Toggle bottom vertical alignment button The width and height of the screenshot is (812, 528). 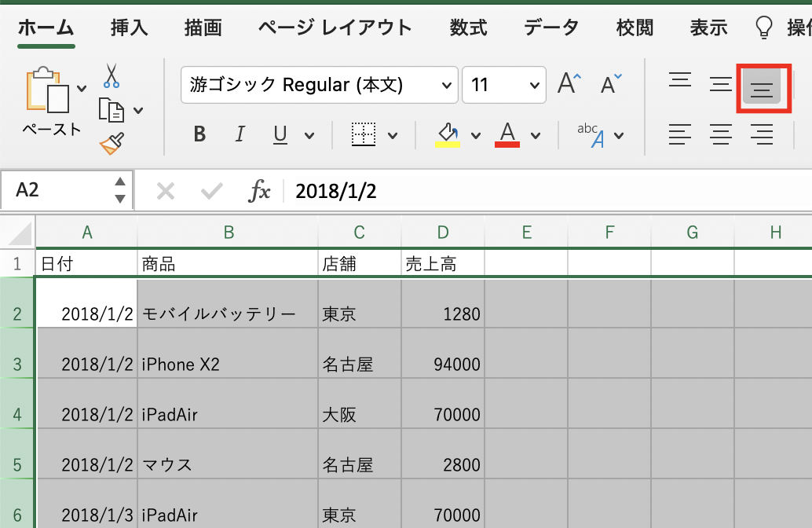click(761, 86)
